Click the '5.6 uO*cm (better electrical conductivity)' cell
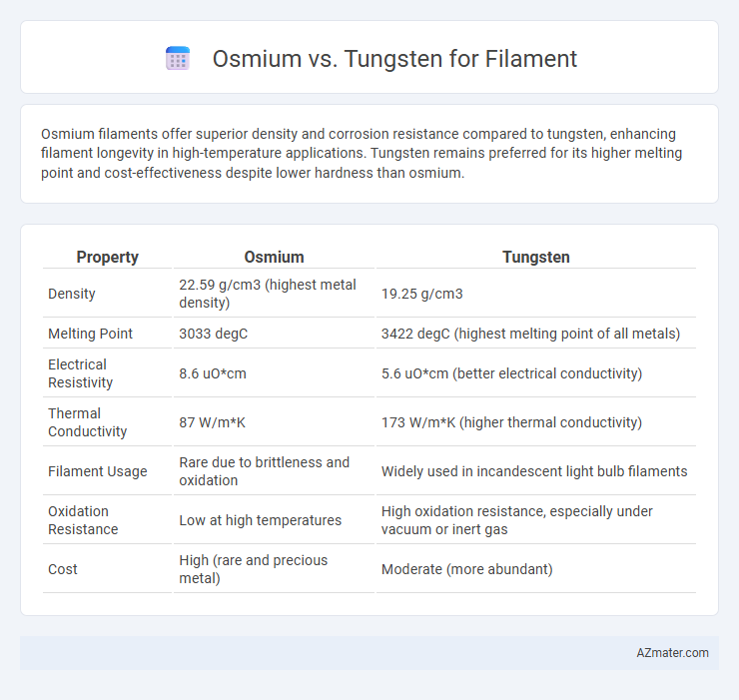This screenshot has height=700, width=739. (x=536, y=373)
